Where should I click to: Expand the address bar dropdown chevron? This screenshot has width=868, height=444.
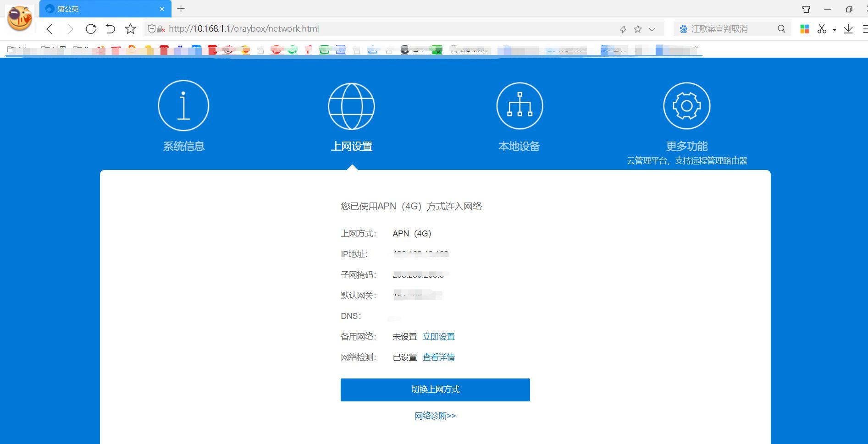[652, 29]
